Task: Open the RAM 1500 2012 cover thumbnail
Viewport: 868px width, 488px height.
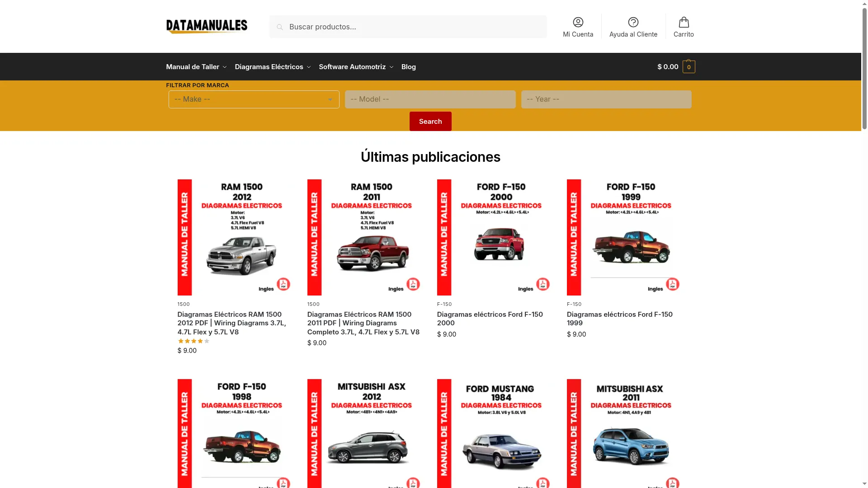Action: tap(236, 237)
